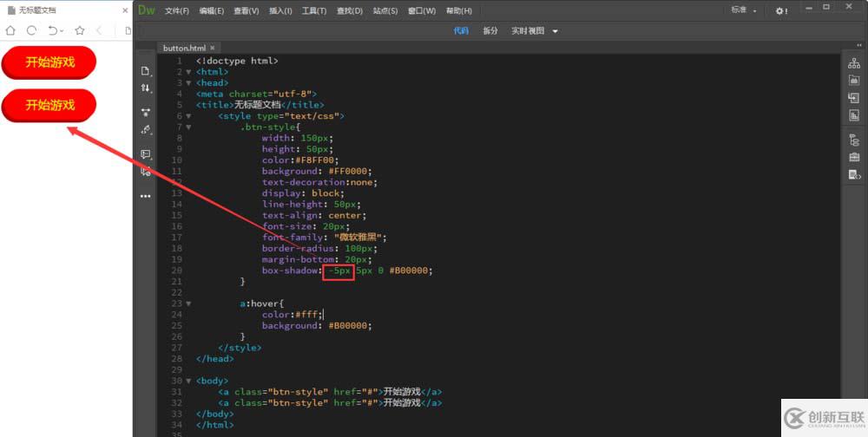
Task: Click the Remove Comment icon
Action: [145, 172]
